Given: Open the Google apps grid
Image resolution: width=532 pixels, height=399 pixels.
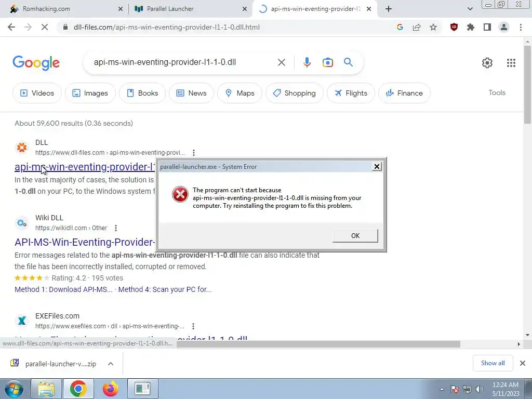Looking at the screenshot, I should point(511,63).
